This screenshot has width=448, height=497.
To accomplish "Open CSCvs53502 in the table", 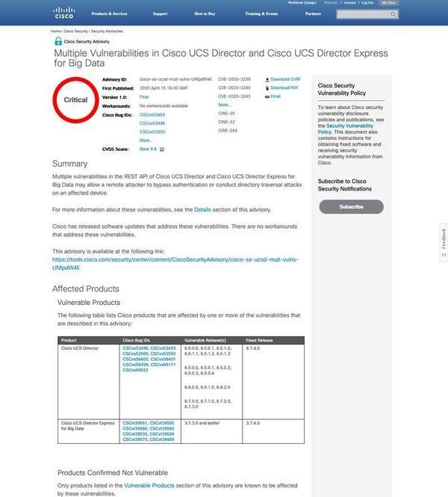I will click(x=163, y=354).
